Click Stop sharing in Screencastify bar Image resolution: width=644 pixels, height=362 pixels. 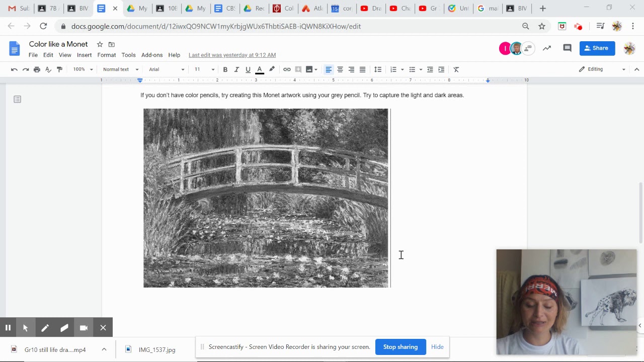point(400,347)
